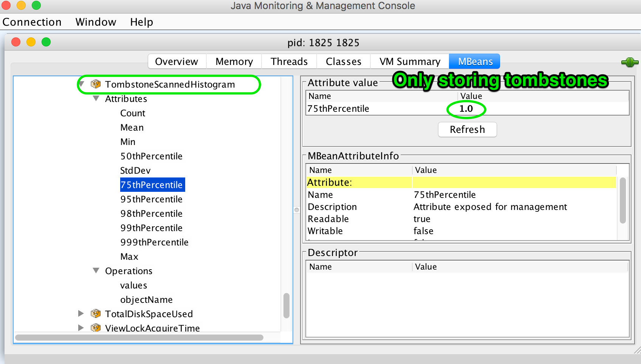This screenshot has height=364, width=641.
Task: Click the TombstoneScannedHistogram bean icon
Action: coord(96,84)
